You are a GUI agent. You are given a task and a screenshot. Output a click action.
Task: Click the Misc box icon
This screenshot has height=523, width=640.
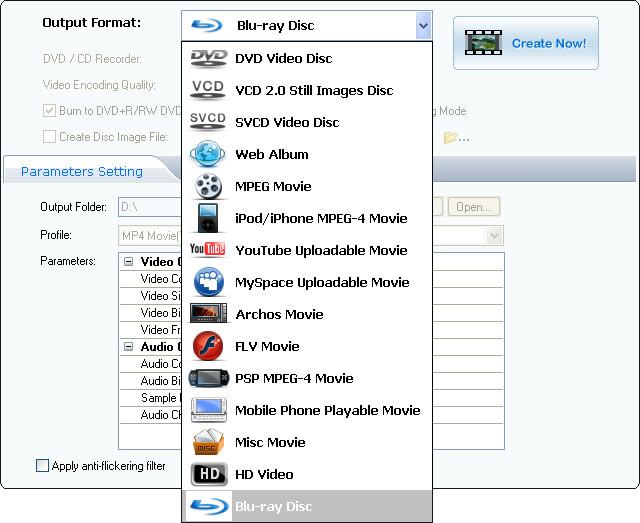pos(208,442)
